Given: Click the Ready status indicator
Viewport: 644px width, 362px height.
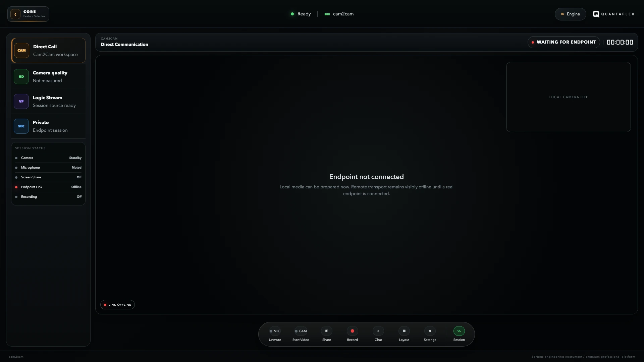Looking at the screenshot, I should coord(301,14).
